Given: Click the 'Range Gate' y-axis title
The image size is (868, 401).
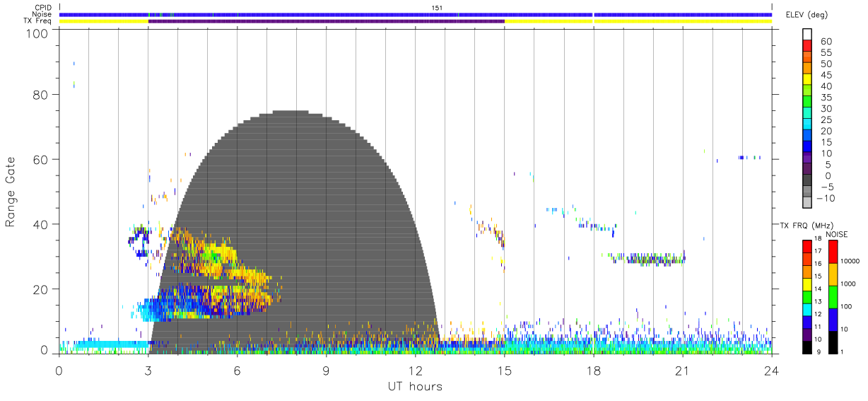Looking at the screenshot, I should point(11,192).
